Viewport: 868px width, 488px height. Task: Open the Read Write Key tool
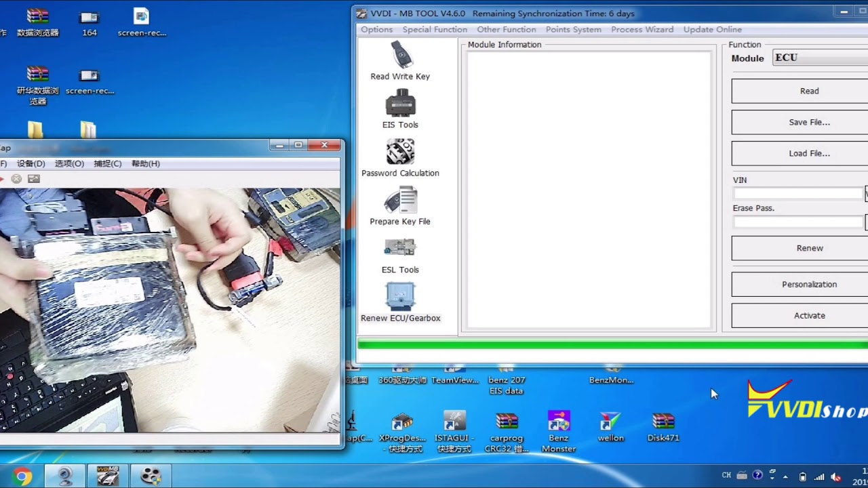tap(400, 60)
